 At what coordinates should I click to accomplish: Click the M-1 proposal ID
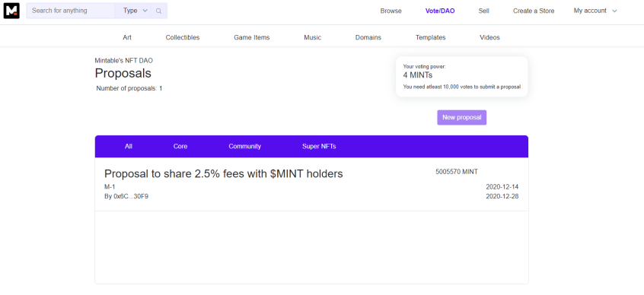[x=110, y=187]
